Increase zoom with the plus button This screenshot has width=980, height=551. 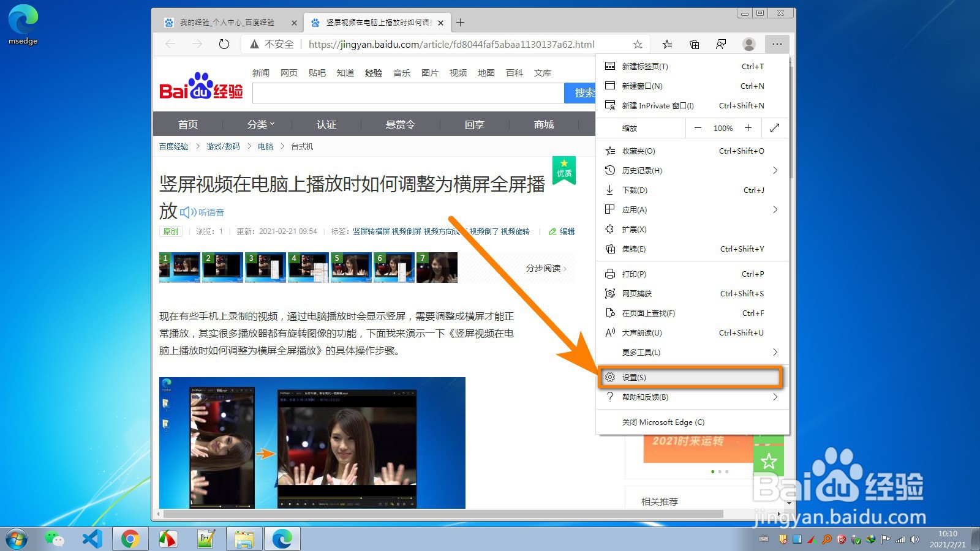[x=748, y=128]
